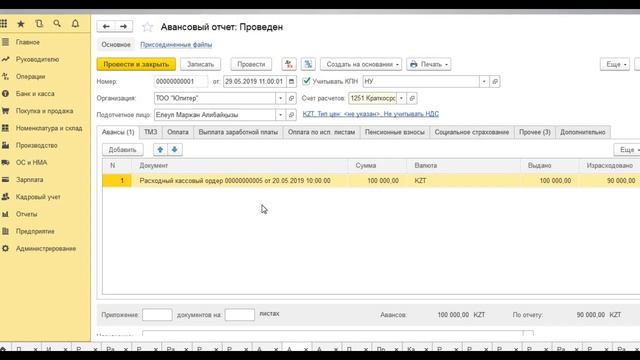Move the row up with blue arrow
Viewport: 640px width, 360px height.
pyautogui.click(x=160, y=149)
